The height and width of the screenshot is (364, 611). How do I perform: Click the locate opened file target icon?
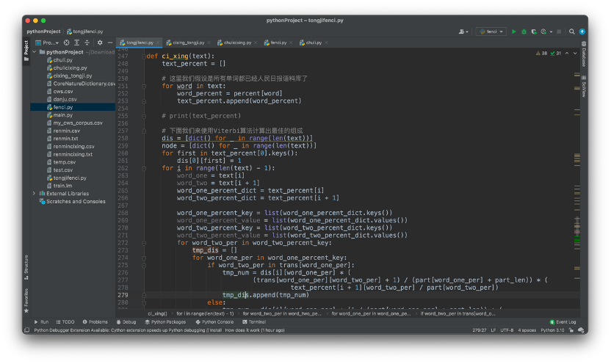click(x=67, y=43)
